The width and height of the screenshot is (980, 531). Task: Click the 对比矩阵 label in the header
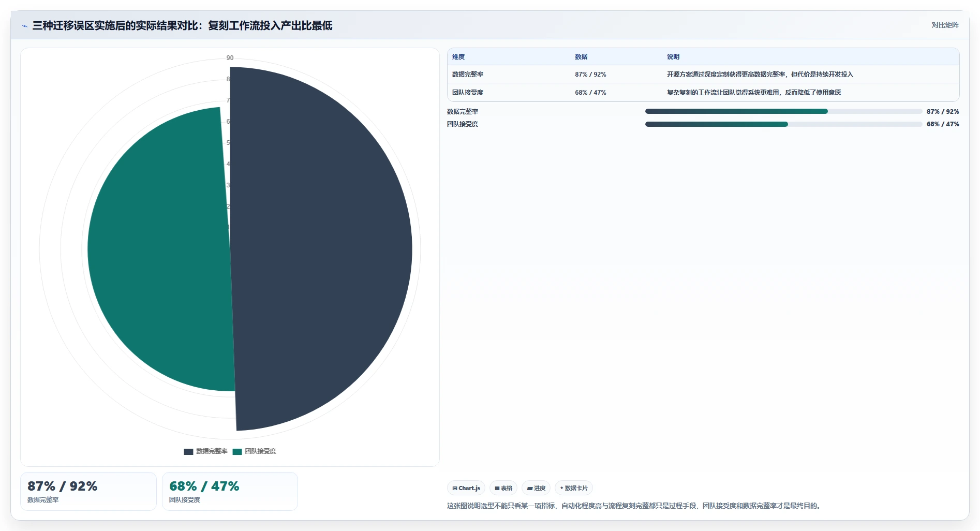tap(945, 25)
